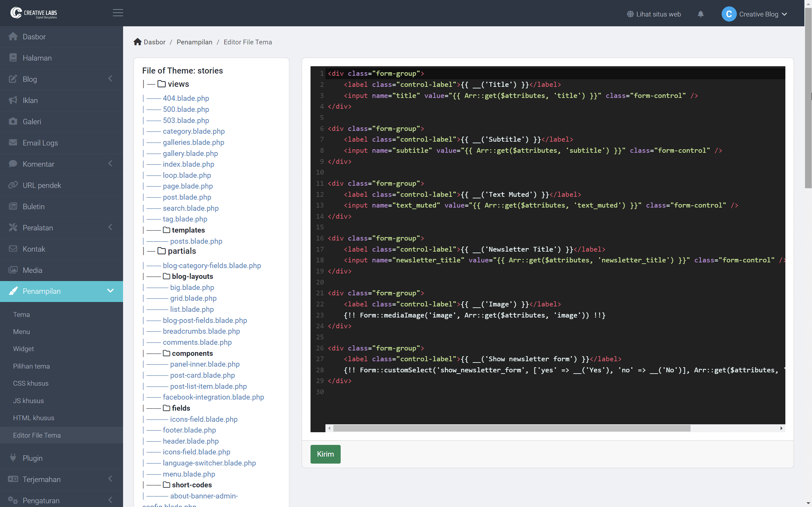Screen dimensions: 812x507
Task: Click the Penampilan paintbrush icon
Action: pos(14,291)
